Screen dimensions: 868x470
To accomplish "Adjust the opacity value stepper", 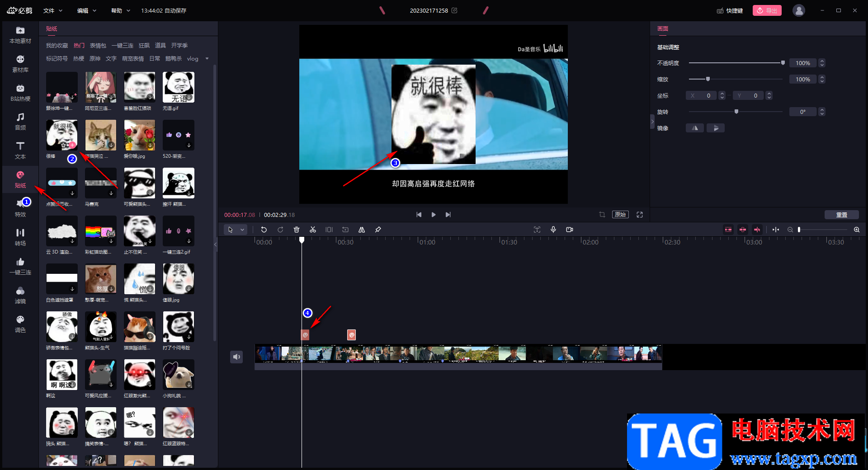I will (822, 63).
